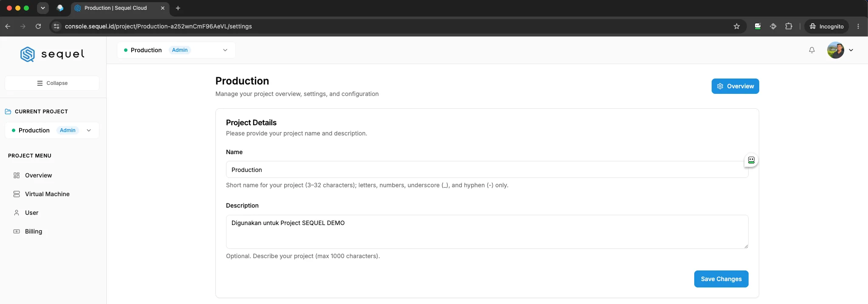The image size is (868, 304).
Task: Open the notifications bell
Action: coord(812,50)
